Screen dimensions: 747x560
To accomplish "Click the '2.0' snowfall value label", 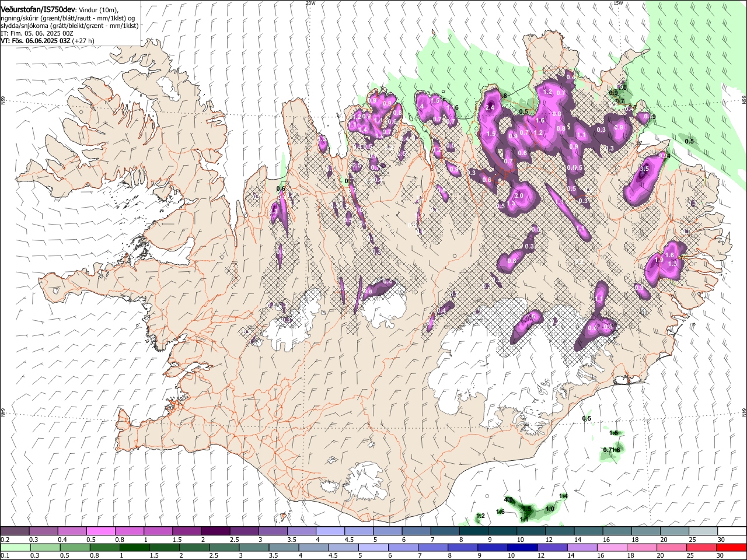I will 519,195.
